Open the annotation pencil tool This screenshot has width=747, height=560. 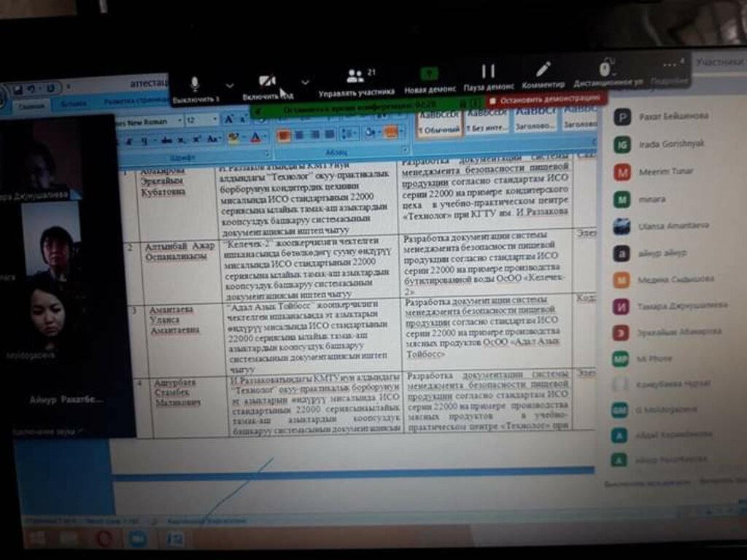543,75
